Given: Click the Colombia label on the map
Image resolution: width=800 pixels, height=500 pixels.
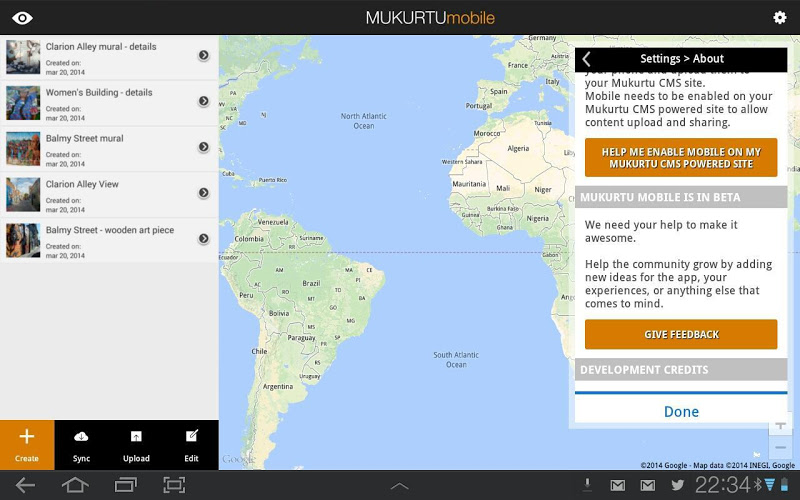Looking at the screenshot, I should point(249,239).
